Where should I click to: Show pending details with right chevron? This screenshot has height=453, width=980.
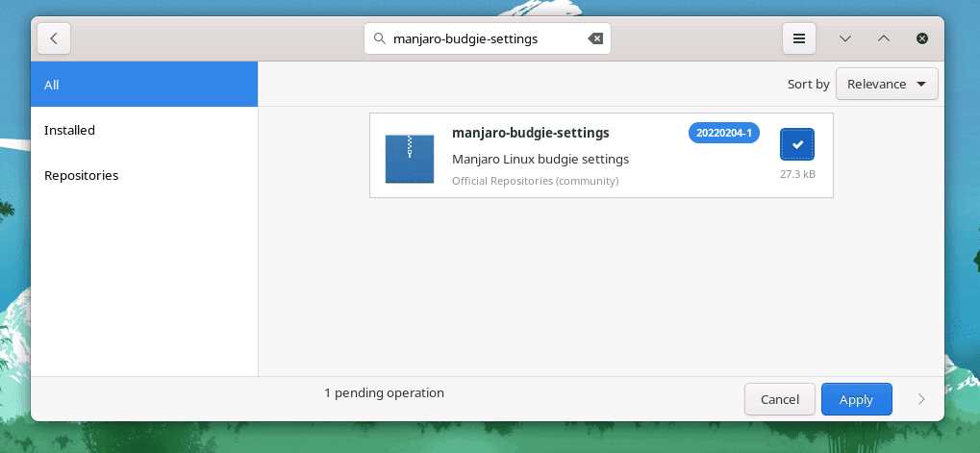(x=921, y=399)
